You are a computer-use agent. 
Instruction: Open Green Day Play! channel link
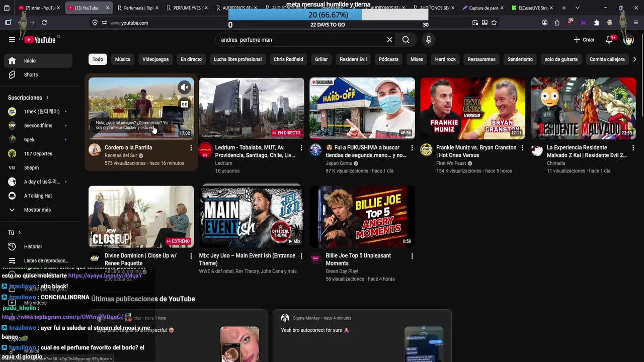pyautogui.click(x=342, y=271)
